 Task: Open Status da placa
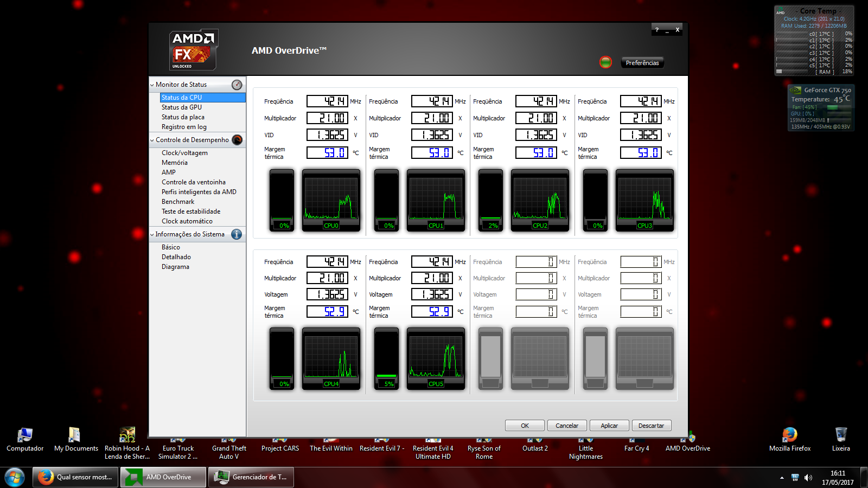[183, 117]
